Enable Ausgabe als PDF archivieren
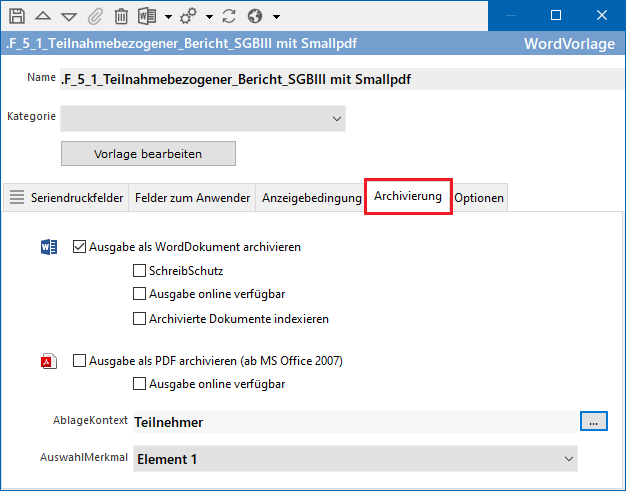The width and height of the screenshot is (626, 491). point(81,361)
